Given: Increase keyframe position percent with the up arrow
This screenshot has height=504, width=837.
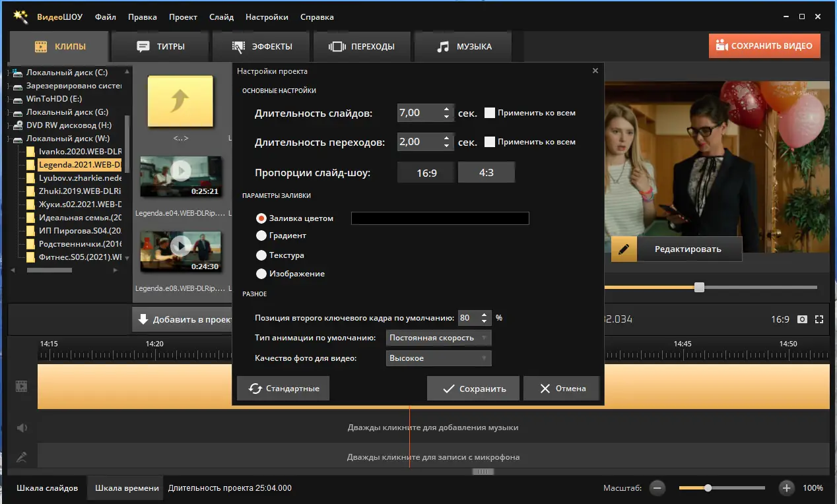Looking at the screenshot, I should click(x=485, y=314).
